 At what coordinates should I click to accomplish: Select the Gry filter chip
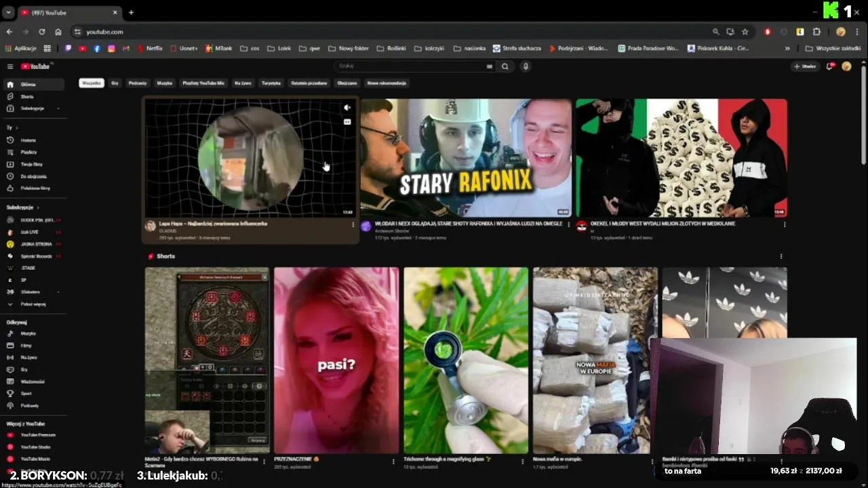pos(115,83)
